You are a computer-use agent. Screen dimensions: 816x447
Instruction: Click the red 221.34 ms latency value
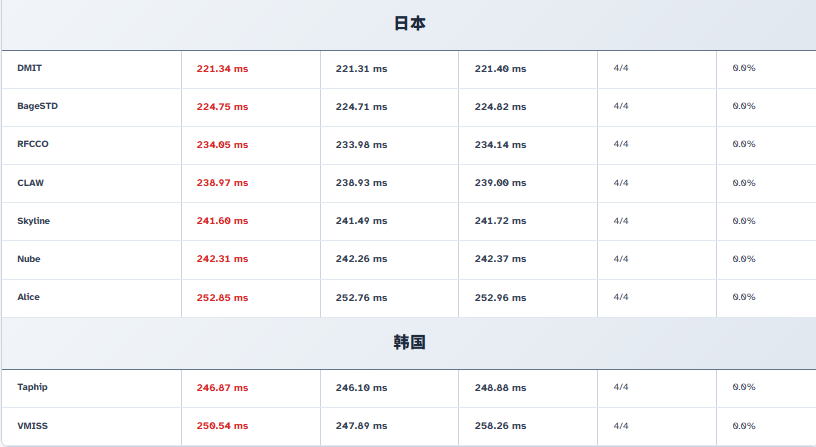pyautogui.click(x=222, y=69)
